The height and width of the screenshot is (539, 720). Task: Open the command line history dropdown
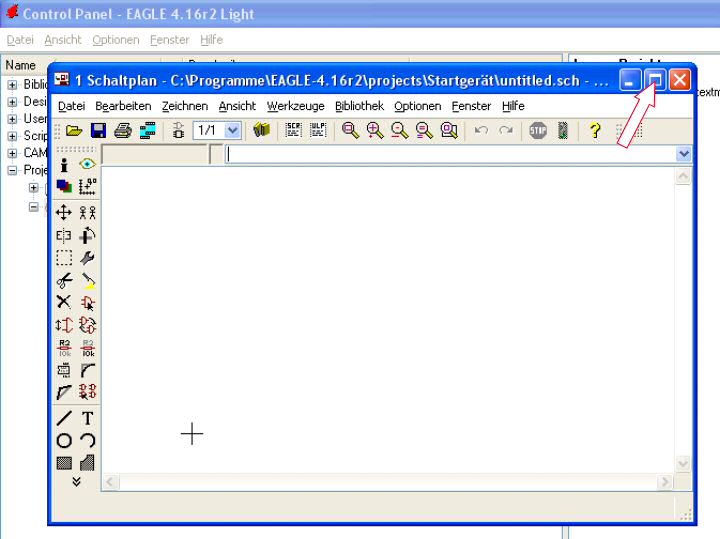click(684, 154)
